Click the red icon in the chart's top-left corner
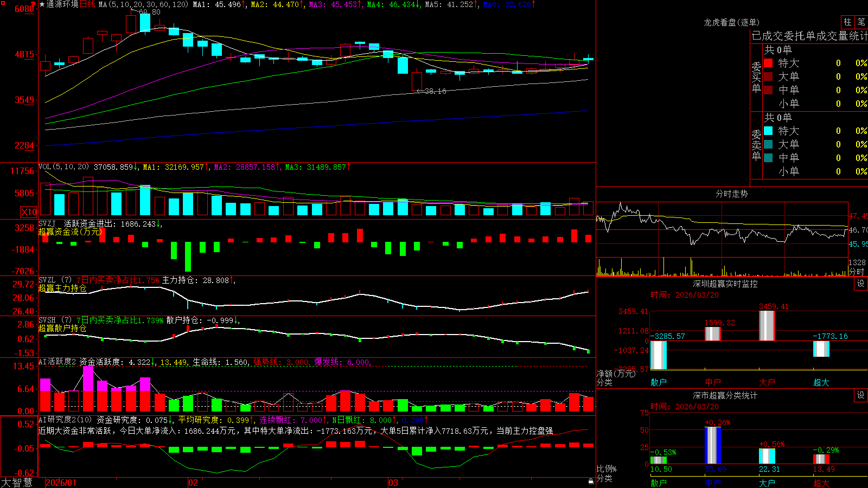 (3, 2)
